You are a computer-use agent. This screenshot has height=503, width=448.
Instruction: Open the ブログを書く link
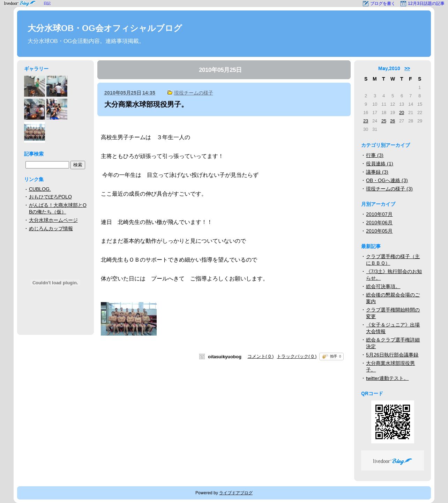point(382,3)
